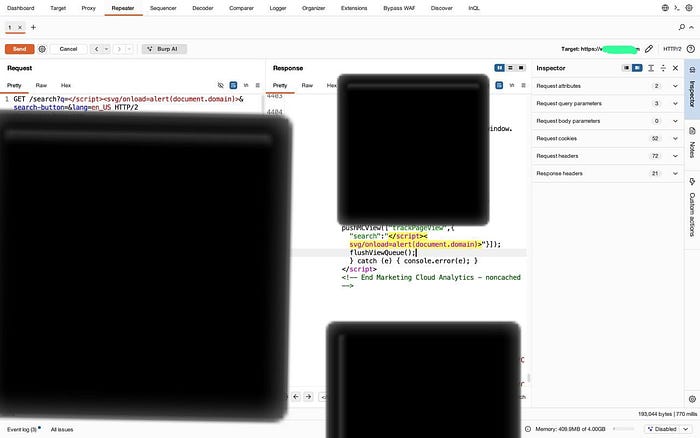Click the Burp AI button

[x=164, y=49]
